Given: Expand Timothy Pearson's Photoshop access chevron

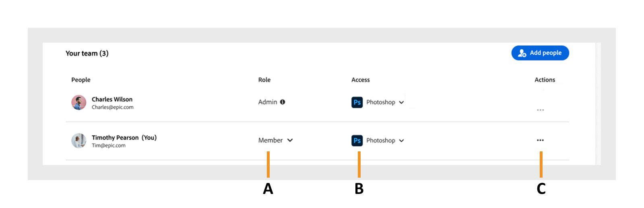Looking at the screenshot, I should click(401, 141).
